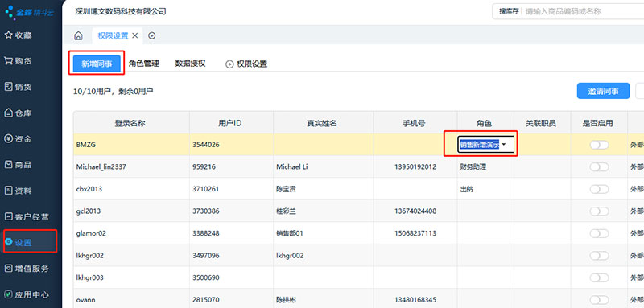Click the real name Michael Li
This screenshot has height=308, width=644.
pos(293,167)
